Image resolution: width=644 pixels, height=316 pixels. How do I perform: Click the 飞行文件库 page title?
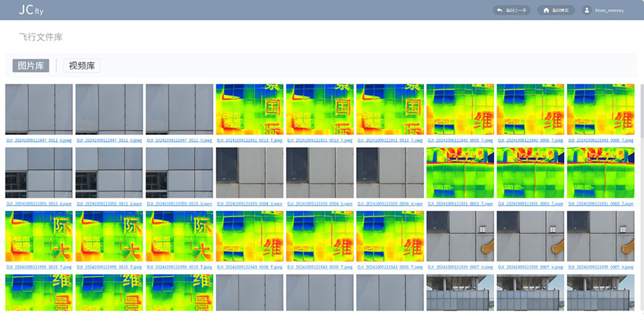coord(41,36)
